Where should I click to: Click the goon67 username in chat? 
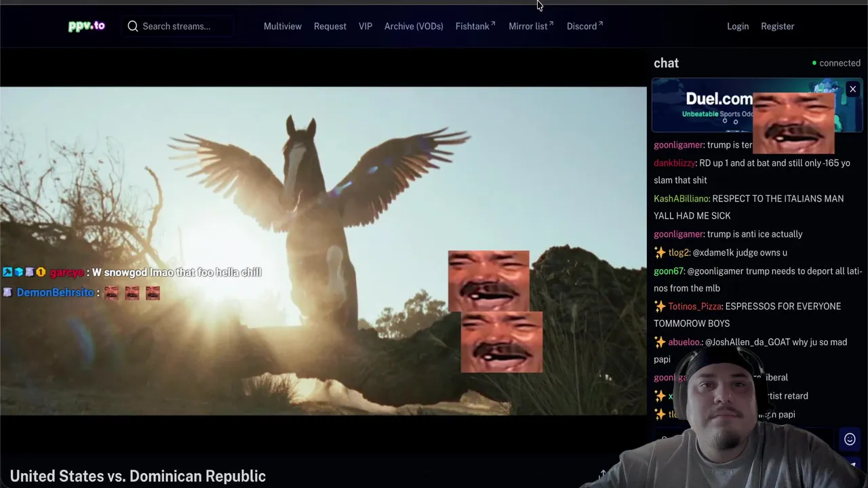669,270
